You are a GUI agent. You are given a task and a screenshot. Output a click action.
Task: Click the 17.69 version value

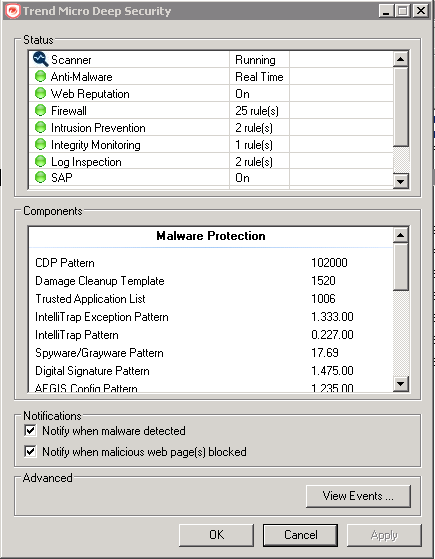coord(325,353)
